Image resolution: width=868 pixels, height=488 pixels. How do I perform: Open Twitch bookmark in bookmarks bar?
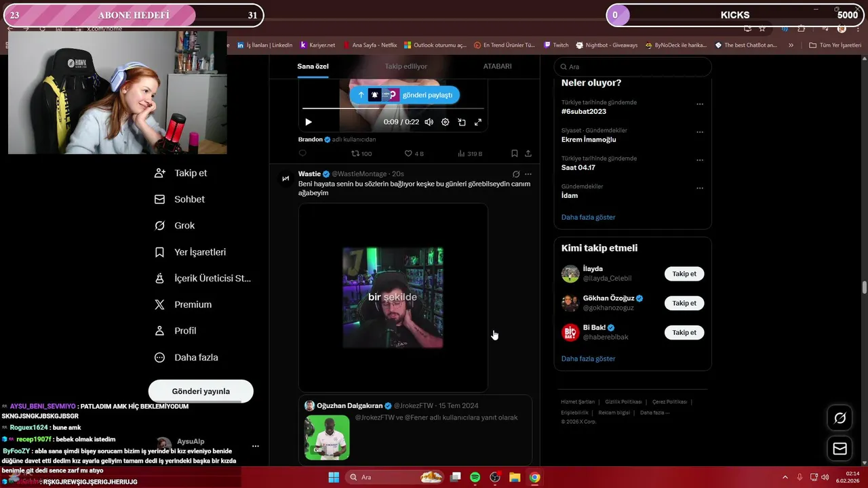pyautogui.click(x=556, y=45)
